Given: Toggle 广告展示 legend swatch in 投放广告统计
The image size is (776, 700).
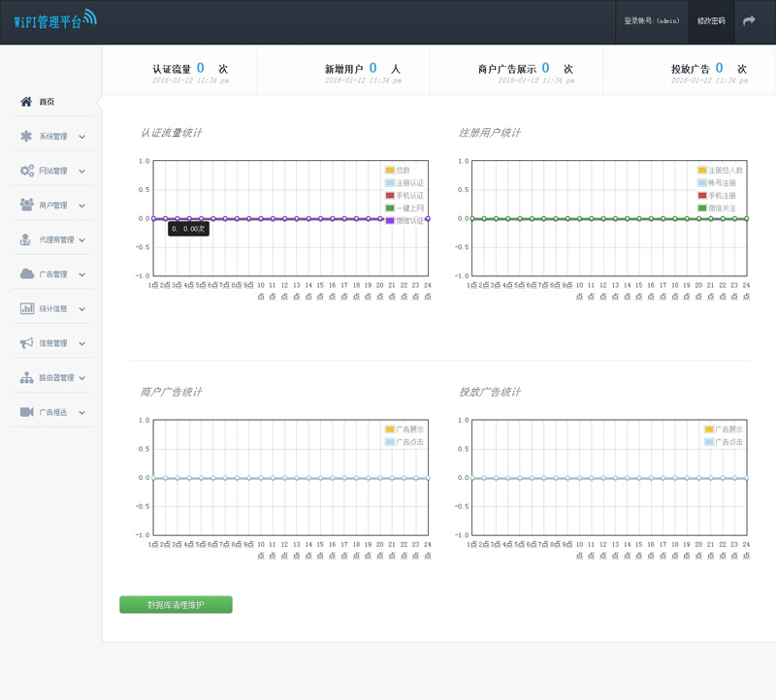Looking at the screenshot, I should coord(709,430).
